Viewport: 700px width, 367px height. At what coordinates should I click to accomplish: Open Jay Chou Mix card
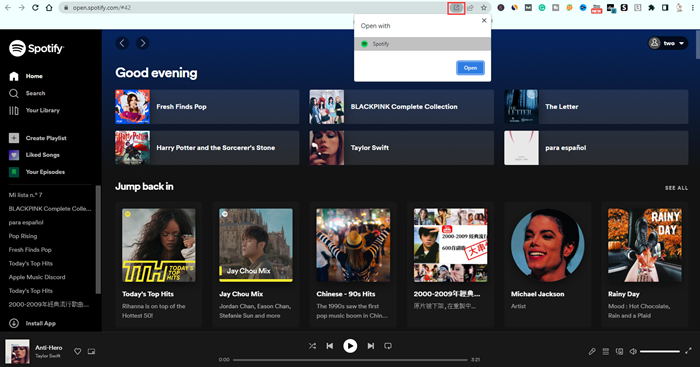click(x=256, y=264)
